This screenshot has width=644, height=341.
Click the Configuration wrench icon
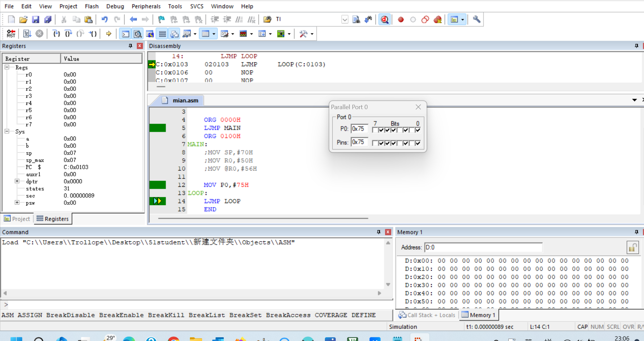476,19
